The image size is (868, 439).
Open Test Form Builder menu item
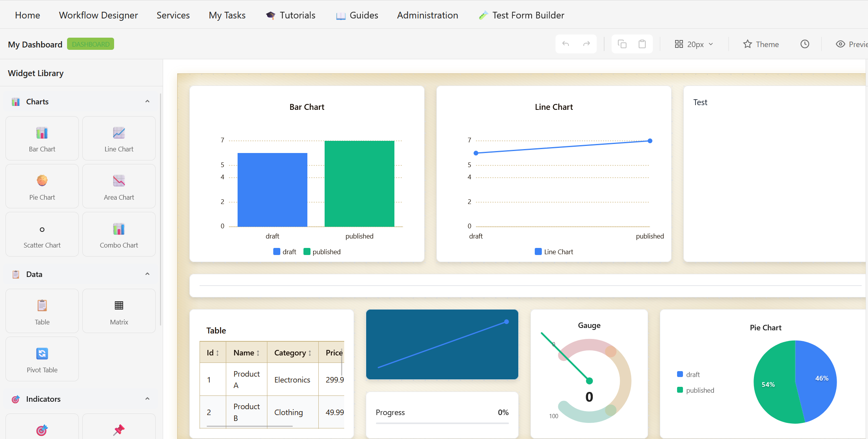(x=521, y=15)
